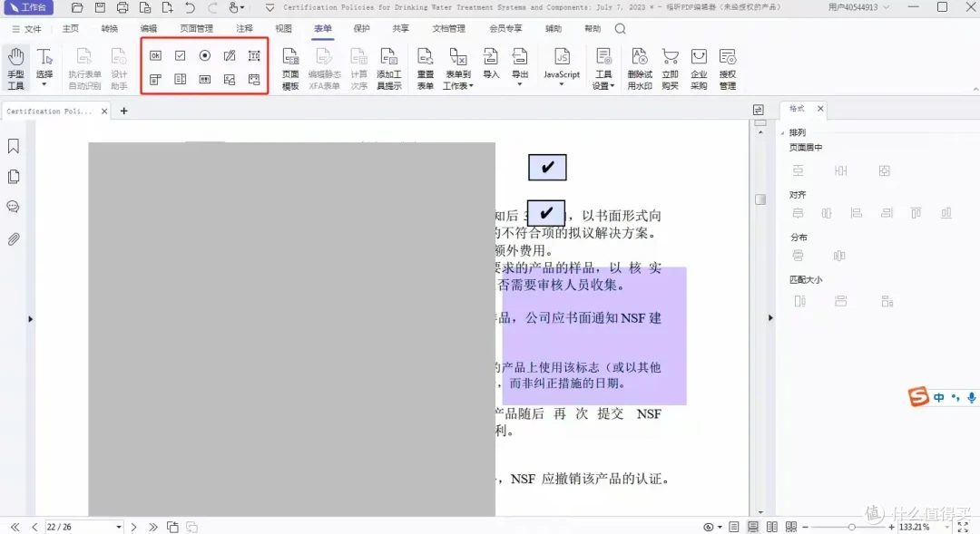Screen dimensions: 980x534
Task: Enable two-page continuous view in status bar
Action: click(x=791, y=527)
